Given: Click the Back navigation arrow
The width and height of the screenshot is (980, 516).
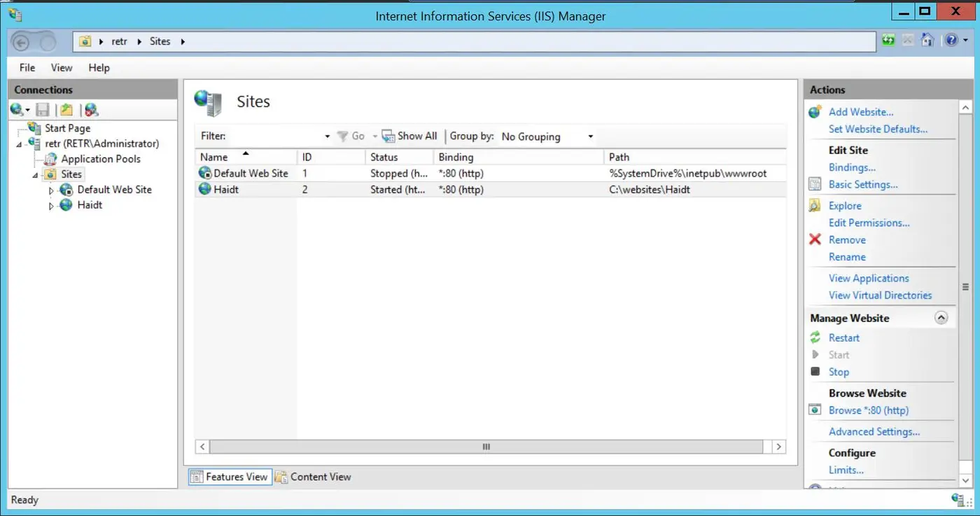Looking at the screenshot, I should click(x=21, y=43).
